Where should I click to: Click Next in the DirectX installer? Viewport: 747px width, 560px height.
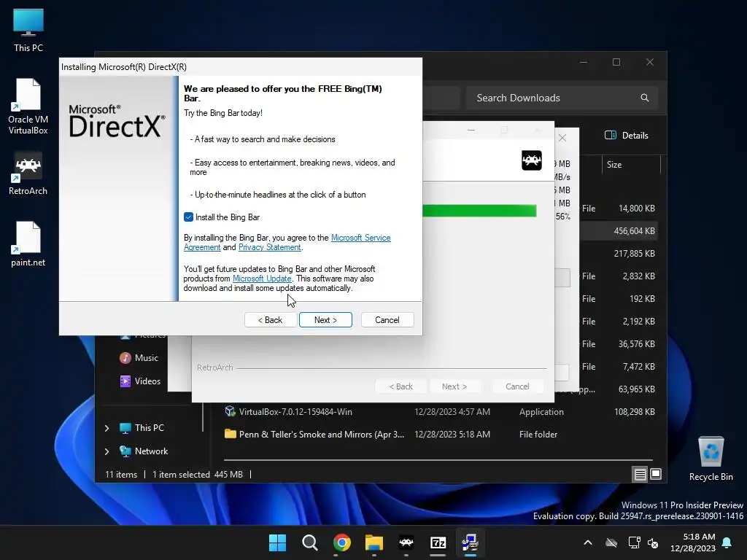pos(325,320)
